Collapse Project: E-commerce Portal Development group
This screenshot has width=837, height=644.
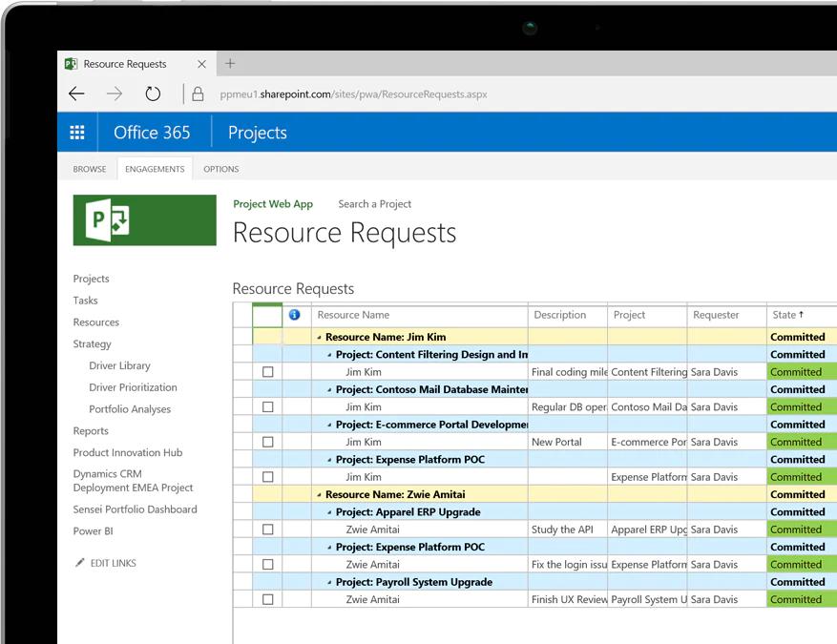329,425
